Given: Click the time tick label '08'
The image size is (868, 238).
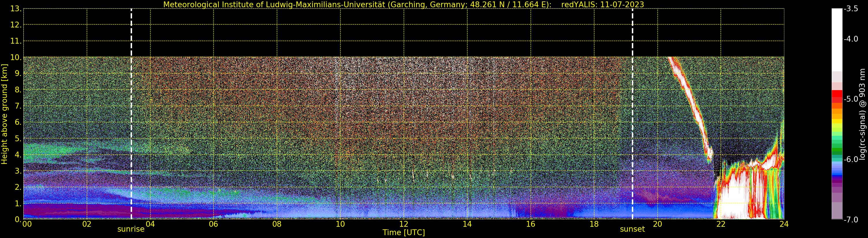Looking at the screenshot, I should (x=277, y=224).
